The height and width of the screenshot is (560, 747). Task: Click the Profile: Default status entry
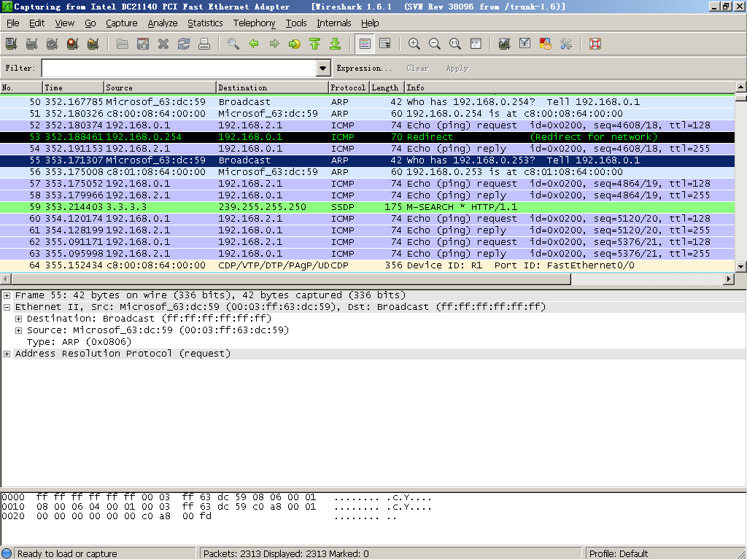point(619,553)
